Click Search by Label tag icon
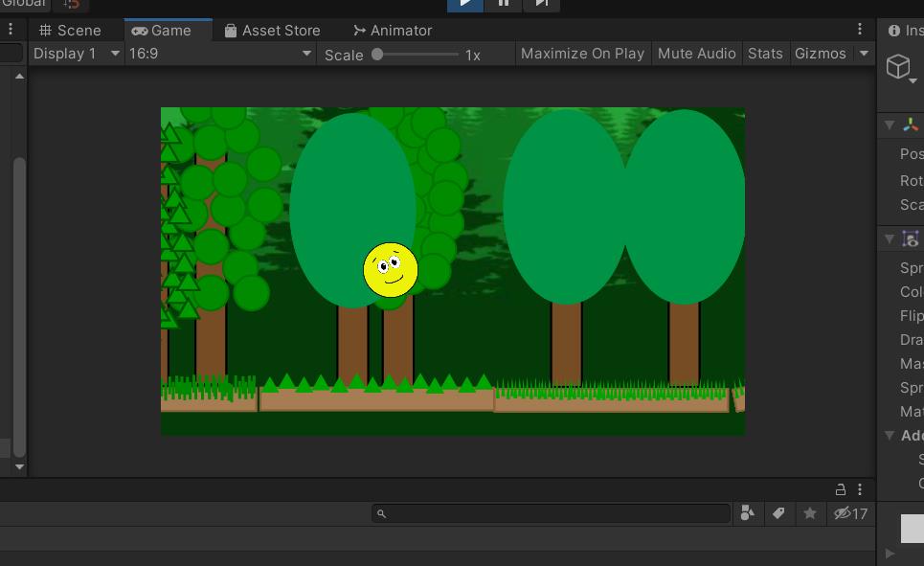Screen dimensions: 924x566 click(x=778, y=513)
